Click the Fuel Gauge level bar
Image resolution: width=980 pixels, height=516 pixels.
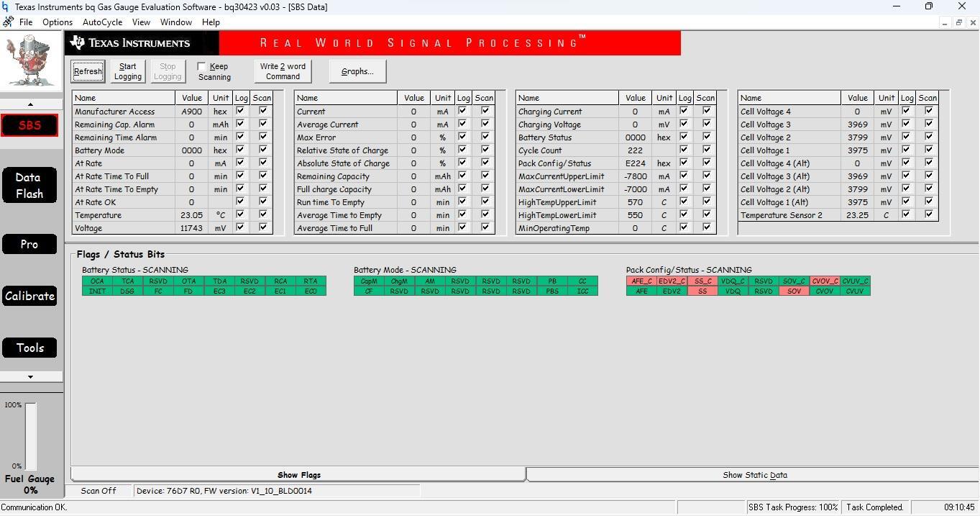pyautogui.click(x=31, y=435)
